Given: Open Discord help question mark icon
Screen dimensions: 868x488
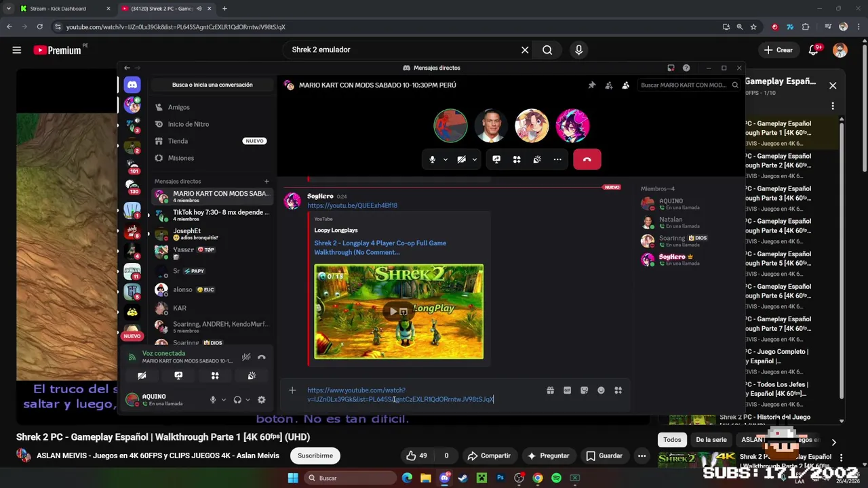Looking at the screenshot, I should pos(686,68).
